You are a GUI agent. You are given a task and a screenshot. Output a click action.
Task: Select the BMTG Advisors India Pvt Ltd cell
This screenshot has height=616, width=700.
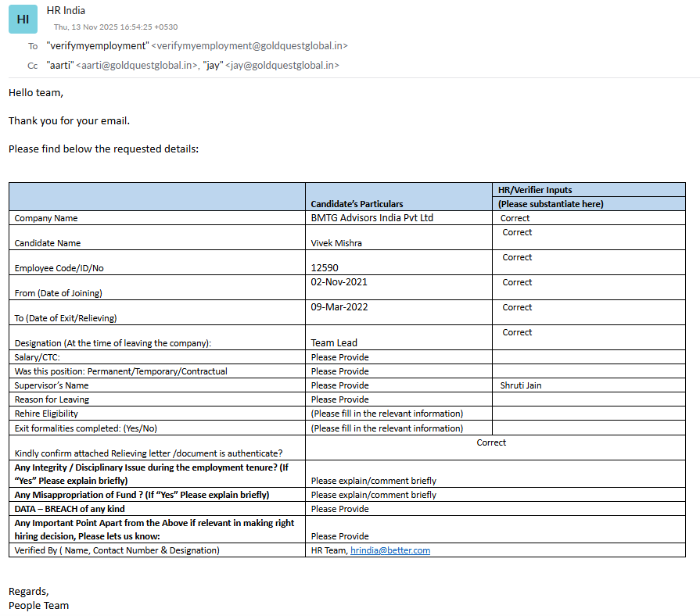point(372,218)
